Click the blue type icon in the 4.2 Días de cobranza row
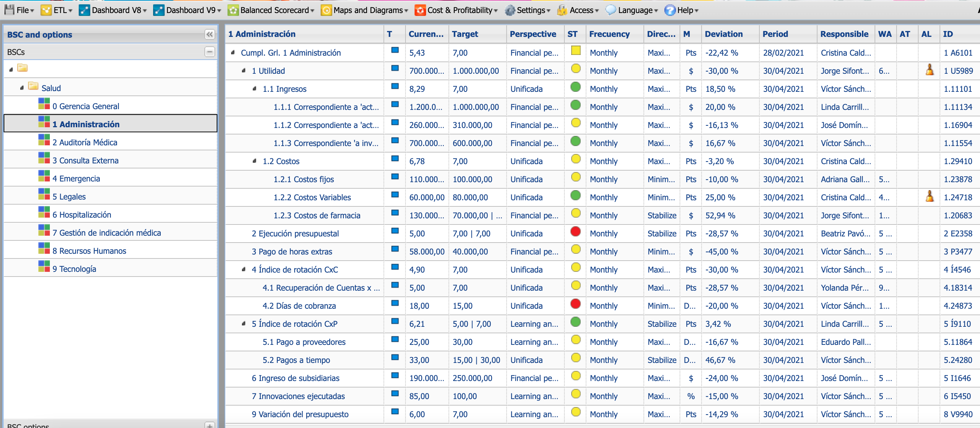The width and height of the screenshot is (980, 428). [395, 304]
